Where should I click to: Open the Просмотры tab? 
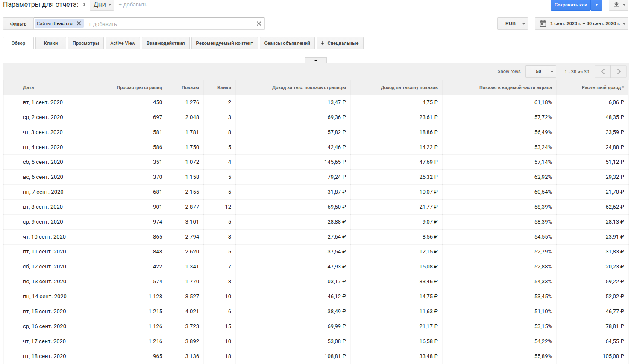click(86, 43)
